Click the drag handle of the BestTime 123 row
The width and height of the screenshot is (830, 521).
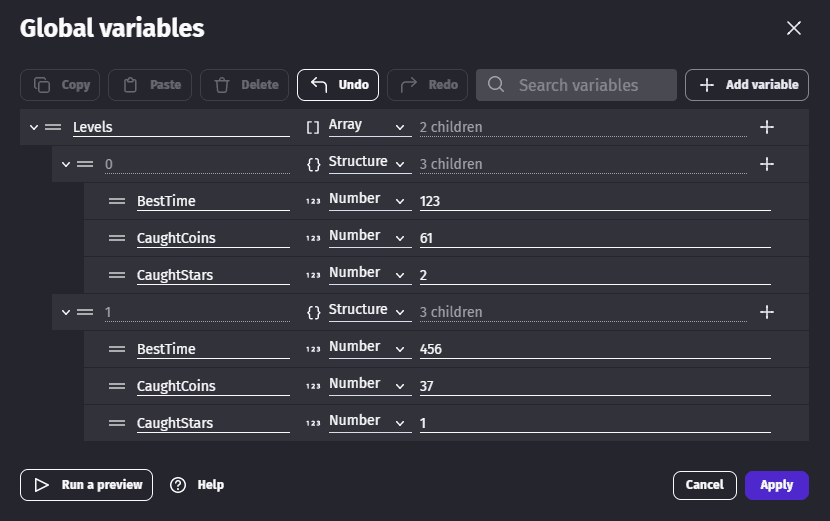tap(117, 201)
